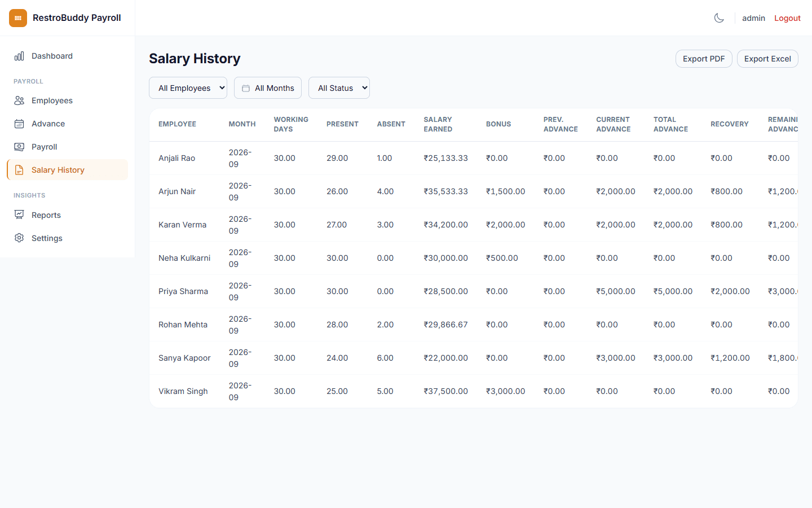This screenshot has height=508, width=812.
Task: Click the Payroll cash icon
Action: [x=19, y=147]
